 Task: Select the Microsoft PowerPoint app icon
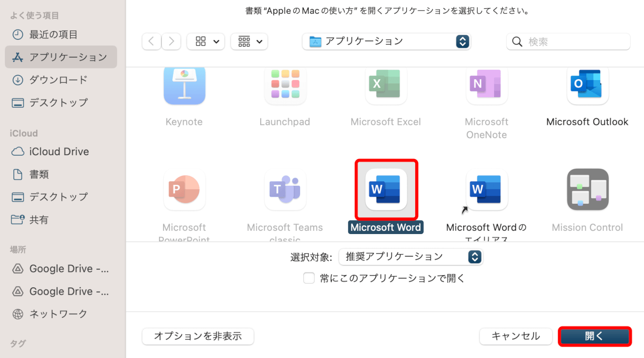(x=184, y=189)
